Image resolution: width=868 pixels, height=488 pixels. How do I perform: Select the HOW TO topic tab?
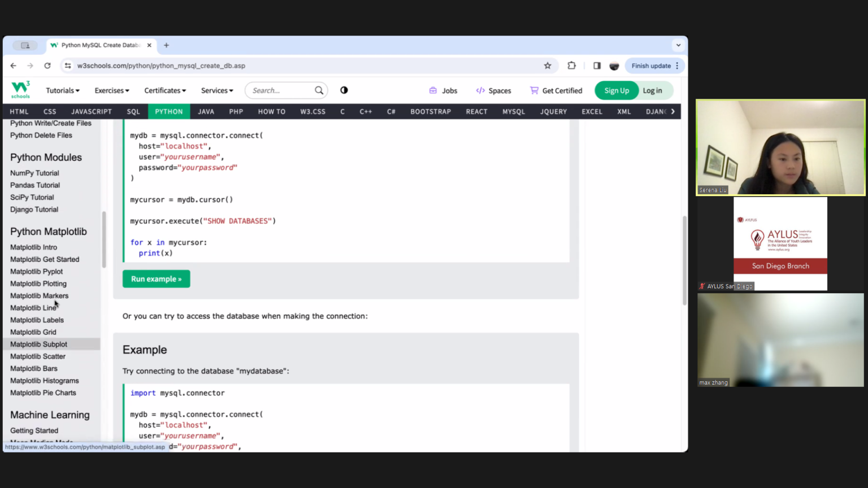(272, 111)
